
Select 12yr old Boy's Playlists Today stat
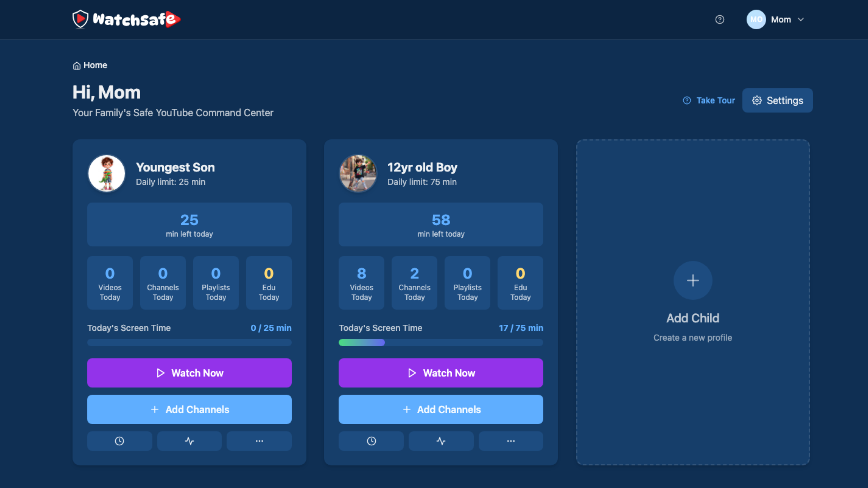click(x=467, y=283)
